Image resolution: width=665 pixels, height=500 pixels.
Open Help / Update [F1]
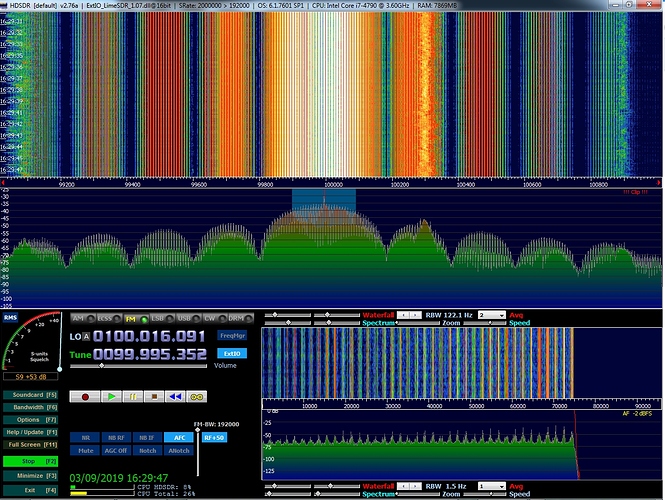[31, 432]
